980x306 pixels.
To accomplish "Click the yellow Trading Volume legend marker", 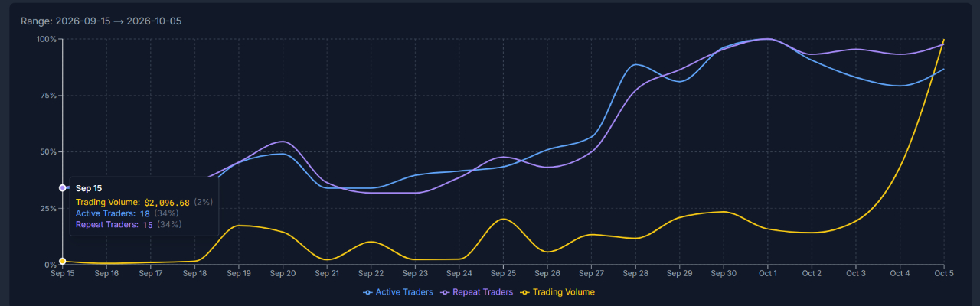I will pyautogui.click(x=526, y=292).
